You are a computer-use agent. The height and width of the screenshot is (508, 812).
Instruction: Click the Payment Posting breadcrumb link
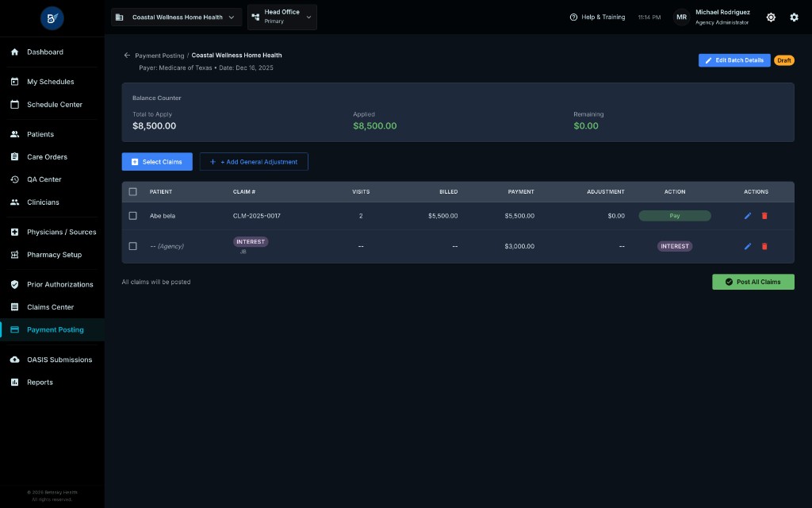159,56
